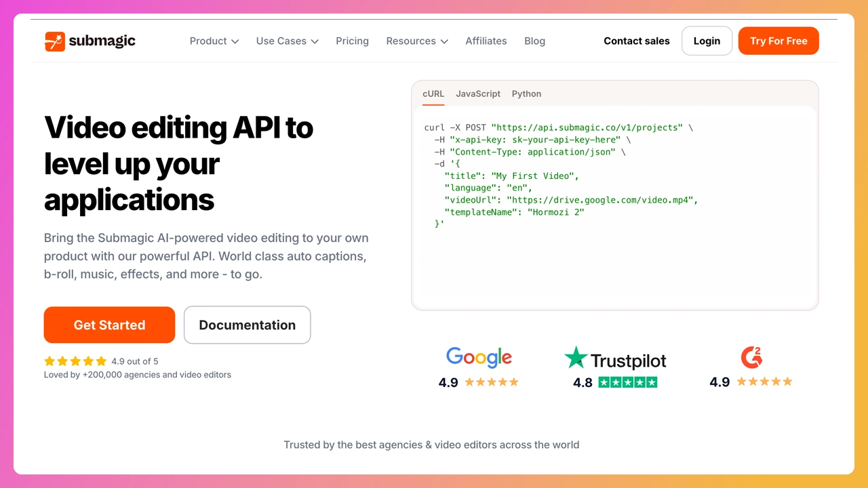
Task: Click the Trustpilot green star rating
Action: [x=628, y=382]
